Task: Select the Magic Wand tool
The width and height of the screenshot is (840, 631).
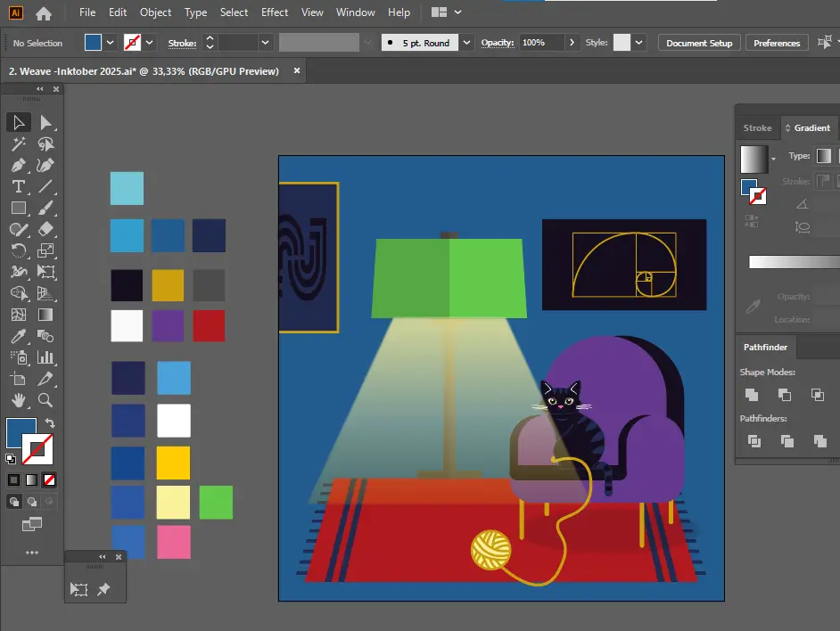Action: coord(19,144)
